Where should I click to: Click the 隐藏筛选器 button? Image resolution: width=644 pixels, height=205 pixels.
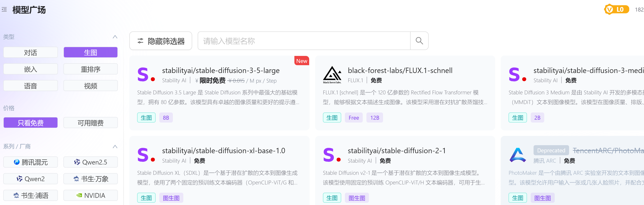[x=161, y=41]
